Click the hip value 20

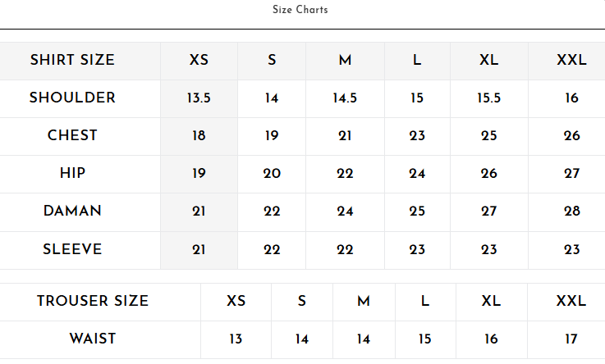[x=272, y=174]
